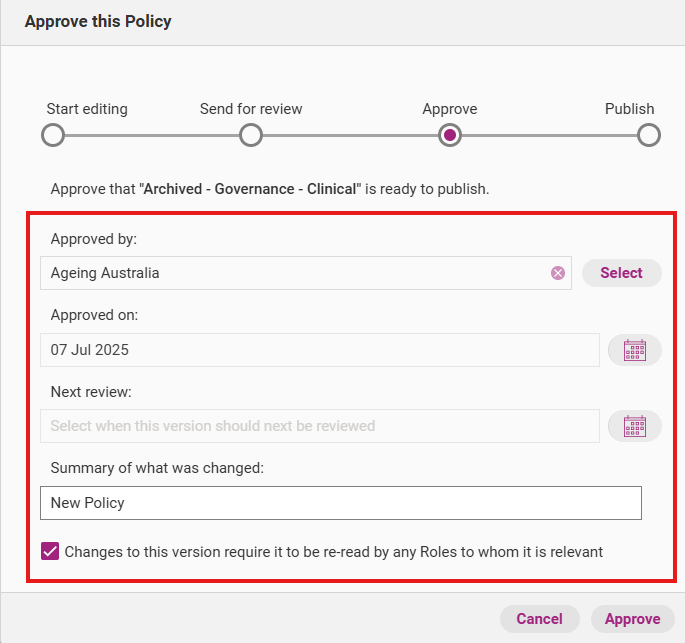Jump to the Publish step circle
The image size is (685, 643).
click(x=649, y=135)
